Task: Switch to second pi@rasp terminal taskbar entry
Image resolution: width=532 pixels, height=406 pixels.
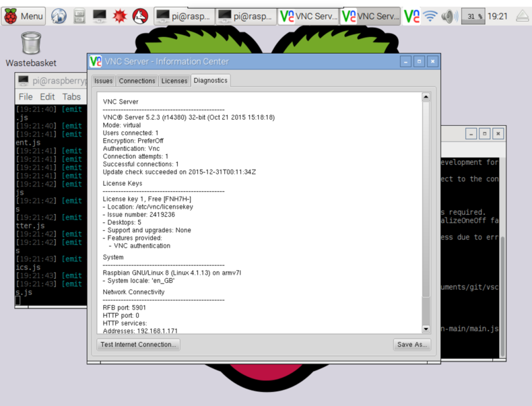Action: pyautogui.click(x=246, y=16)
